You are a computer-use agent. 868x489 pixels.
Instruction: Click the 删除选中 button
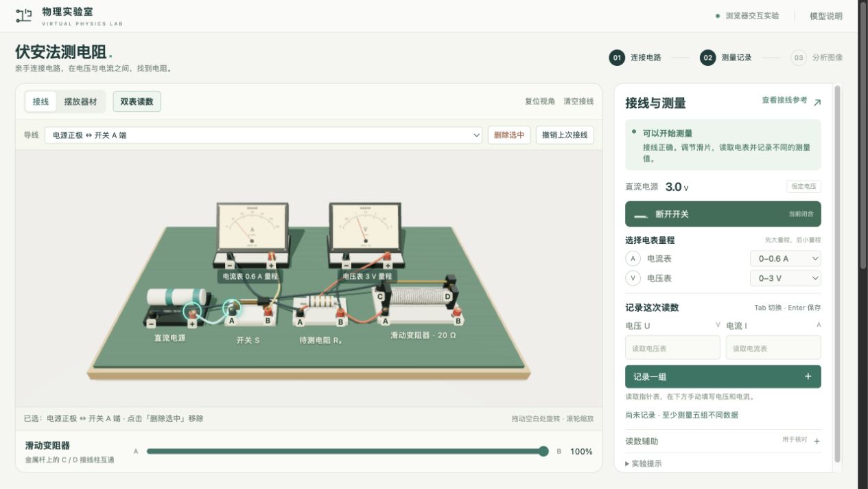pyautogui.click(x=509, y=135)
